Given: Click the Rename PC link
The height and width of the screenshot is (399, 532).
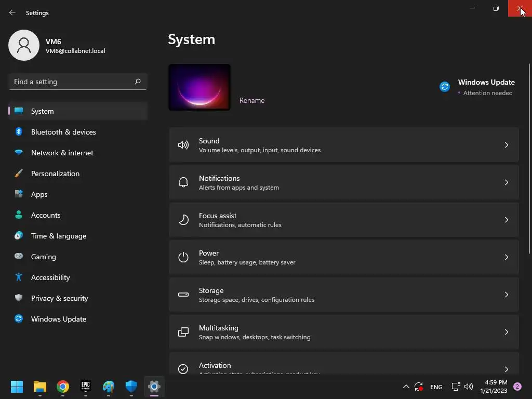Looking at the screenshot, I should click(252, 100).
